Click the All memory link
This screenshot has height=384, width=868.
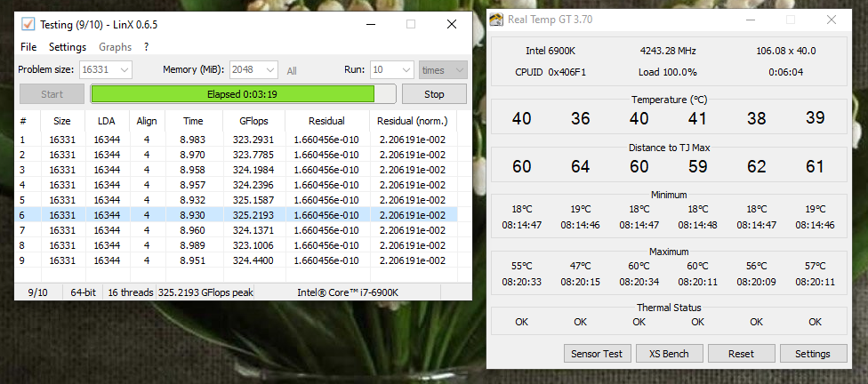[292, 71]
